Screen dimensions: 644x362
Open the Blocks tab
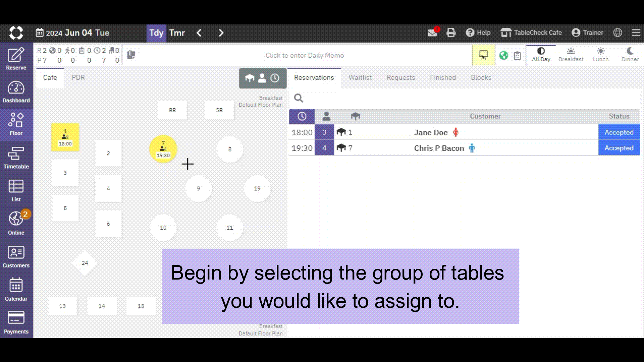click(481, 78)
